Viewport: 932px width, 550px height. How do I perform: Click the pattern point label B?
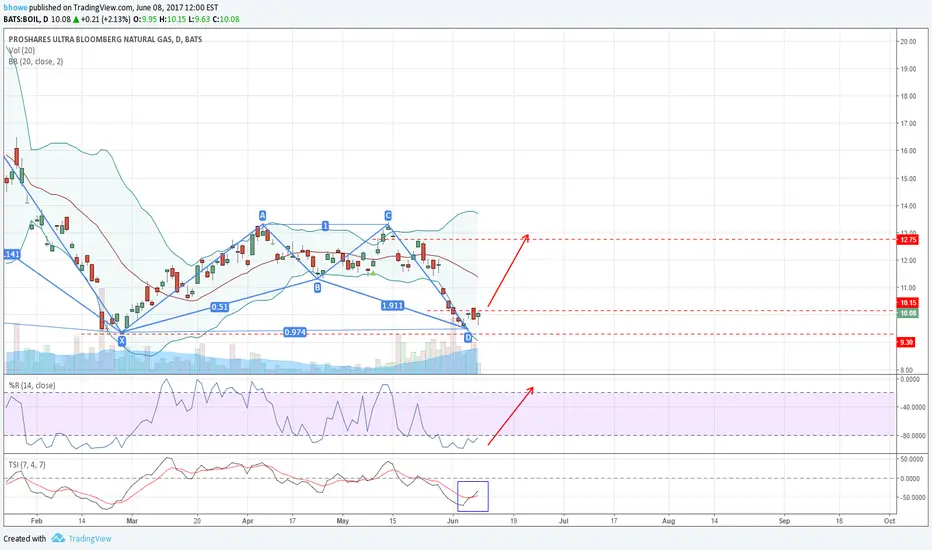(x=317, y=287)
